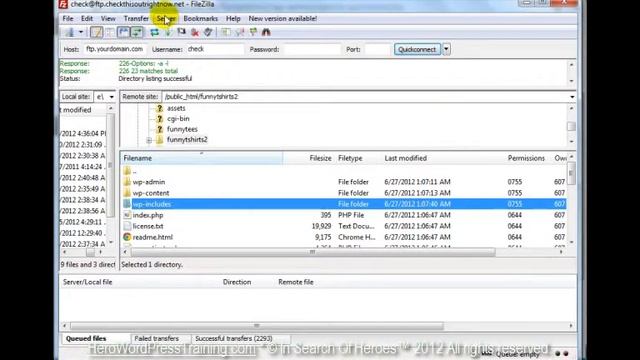640x360 pixels.
Task: Toggle directory comparison icon
Action: 239,32
